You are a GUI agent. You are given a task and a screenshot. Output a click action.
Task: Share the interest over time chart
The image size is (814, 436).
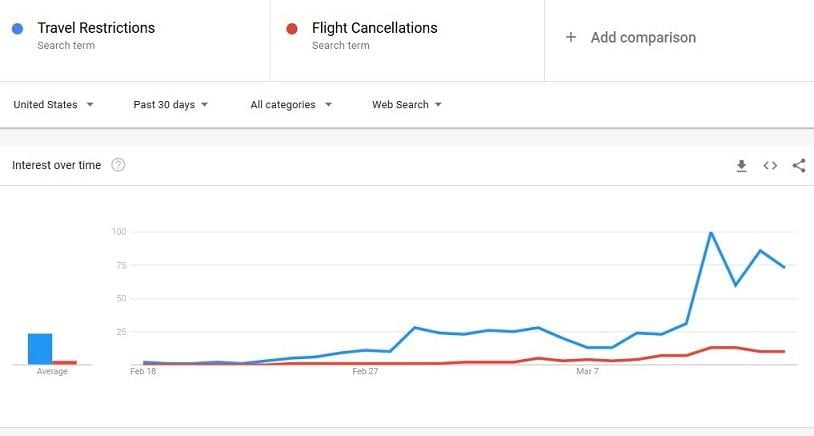(799, 166)
